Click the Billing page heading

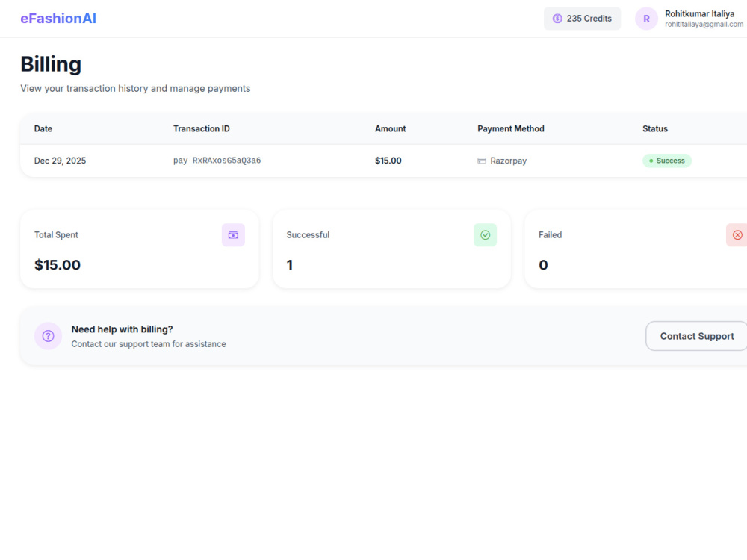coord(51,64)
